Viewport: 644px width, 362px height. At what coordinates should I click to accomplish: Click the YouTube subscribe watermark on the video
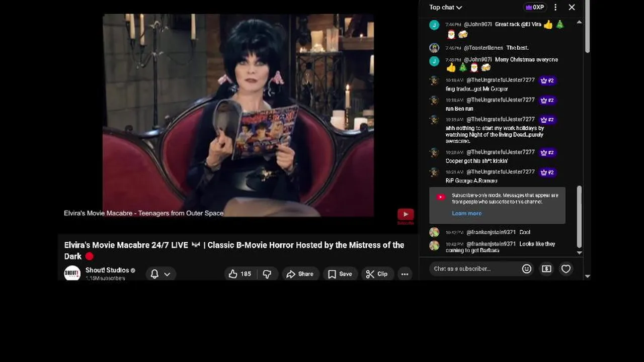(x=406, y=216)
